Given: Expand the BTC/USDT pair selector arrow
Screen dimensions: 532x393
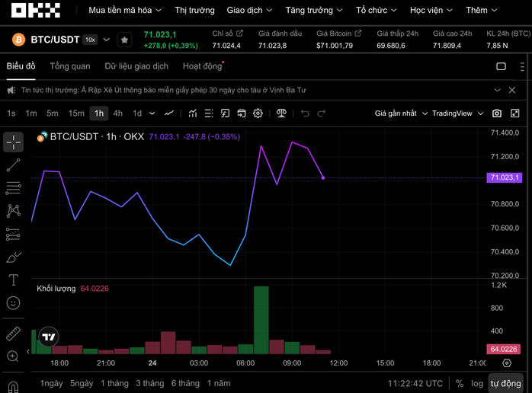Looking at the screenshot, I should pos(106,40).
